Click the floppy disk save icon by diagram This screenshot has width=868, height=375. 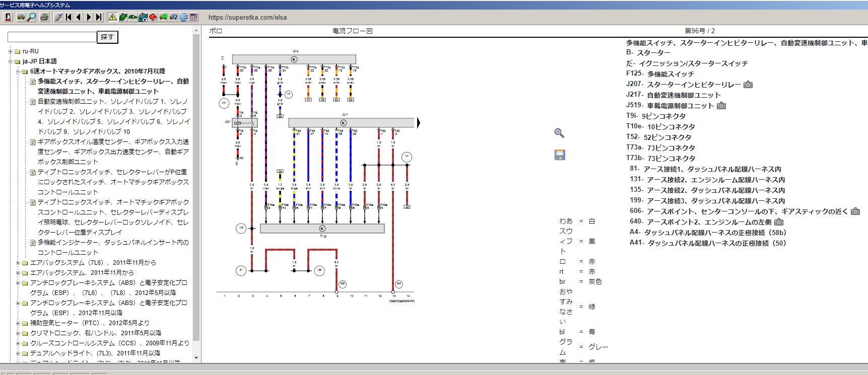pos(559,155)
